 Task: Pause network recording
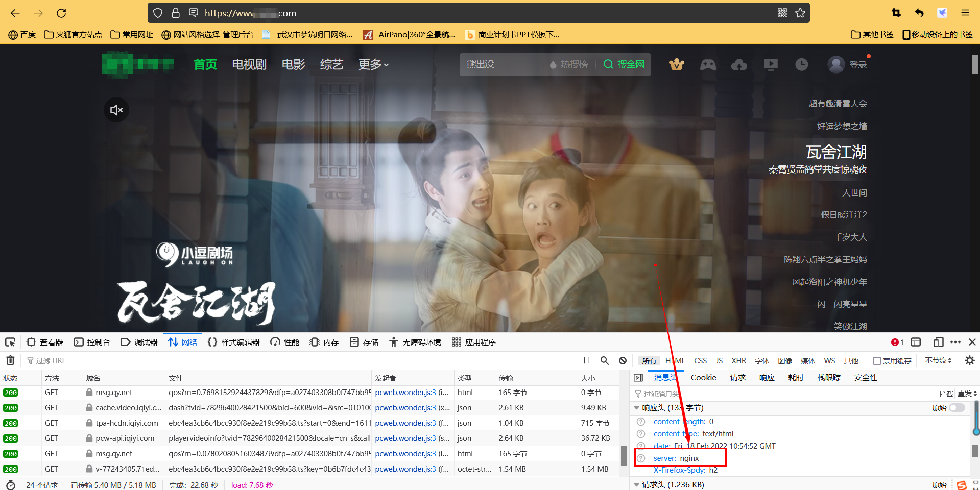[x=587, y=360]
